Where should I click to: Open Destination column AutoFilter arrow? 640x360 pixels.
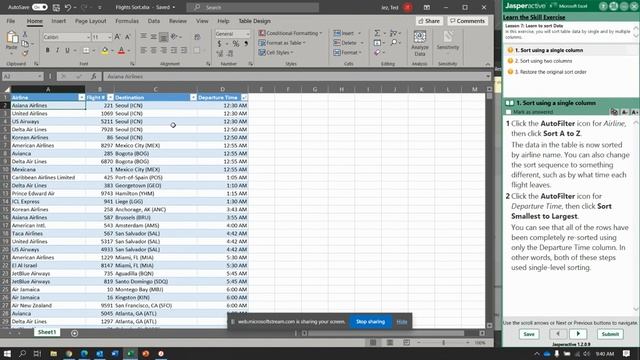tap(193, 98)
